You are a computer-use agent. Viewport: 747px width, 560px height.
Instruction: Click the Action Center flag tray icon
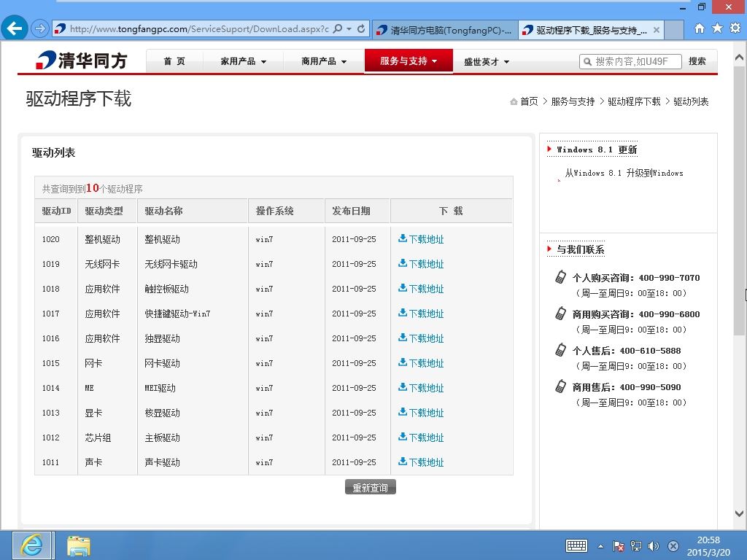619,546
